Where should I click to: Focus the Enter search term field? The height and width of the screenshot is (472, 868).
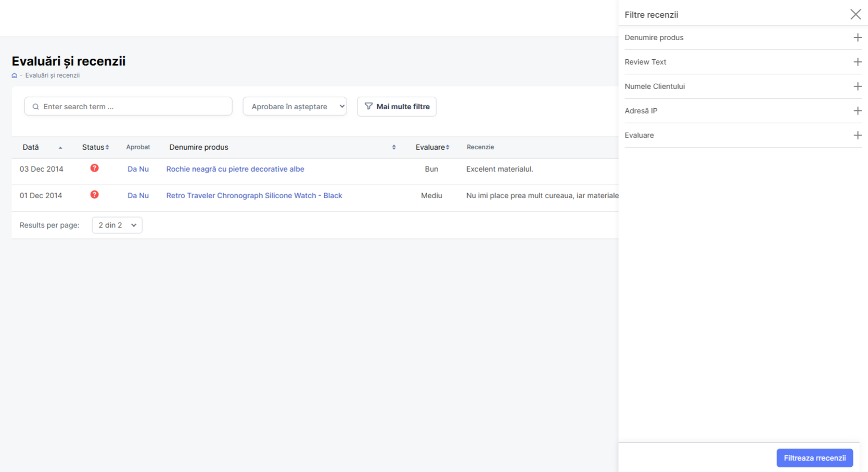pyautogui.click(x=128, y=106)
